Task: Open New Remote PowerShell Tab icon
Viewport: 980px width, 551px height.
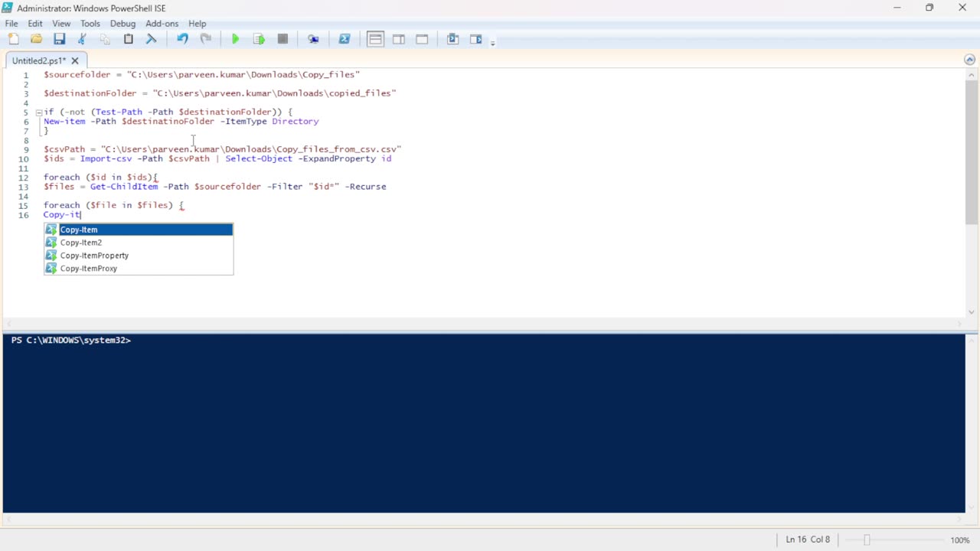Action: tap(313, 39)
